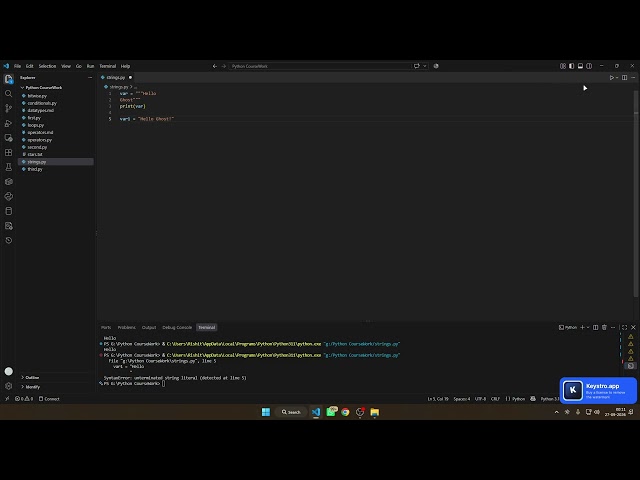Image resolution: width=640 pixels, height=480 pixels.
Task: Open Explorer More Actions ellipsis
Action: (90, 78)
